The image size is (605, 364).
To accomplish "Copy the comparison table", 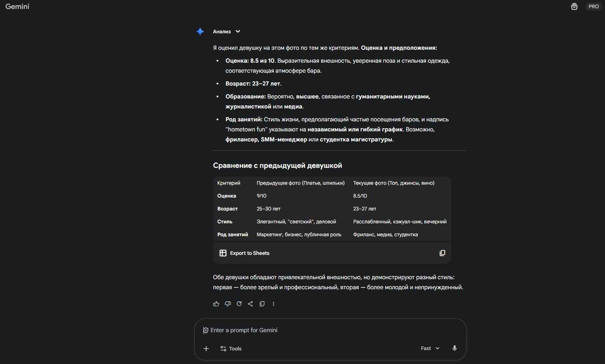I will [x=442, y=253].
